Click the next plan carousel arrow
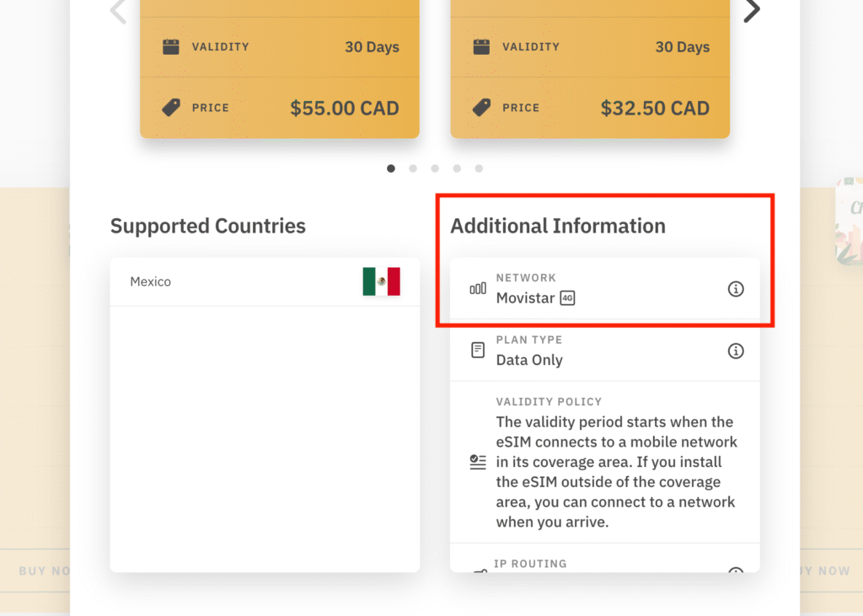Screen dimensions: 863x616 (x=751, y=11)
